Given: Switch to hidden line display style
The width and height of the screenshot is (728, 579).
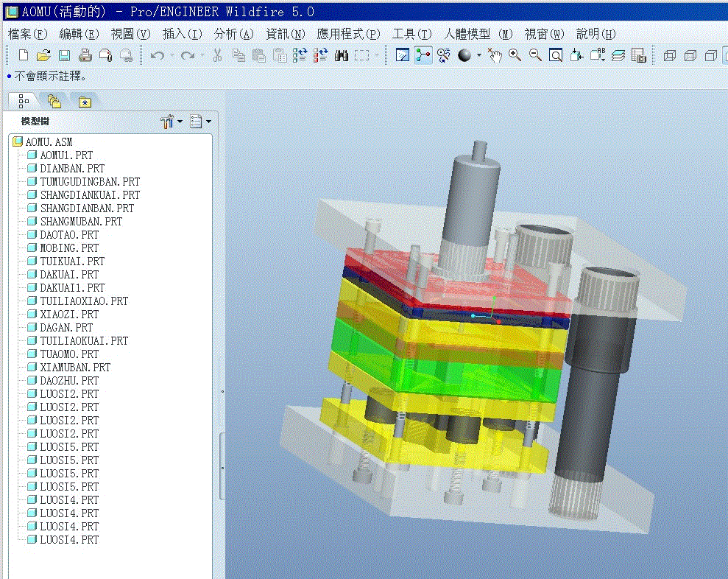Looking at the screenshot, I should tap(690, 56).
